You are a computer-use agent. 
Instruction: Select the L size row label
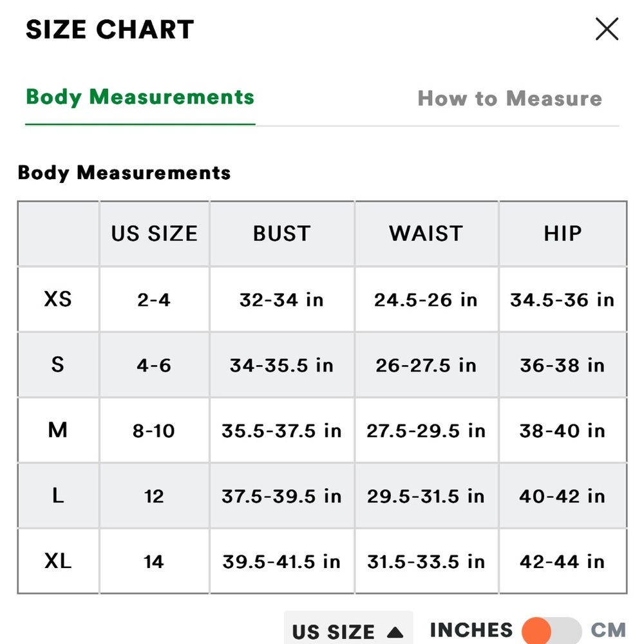tap(58, 496)
